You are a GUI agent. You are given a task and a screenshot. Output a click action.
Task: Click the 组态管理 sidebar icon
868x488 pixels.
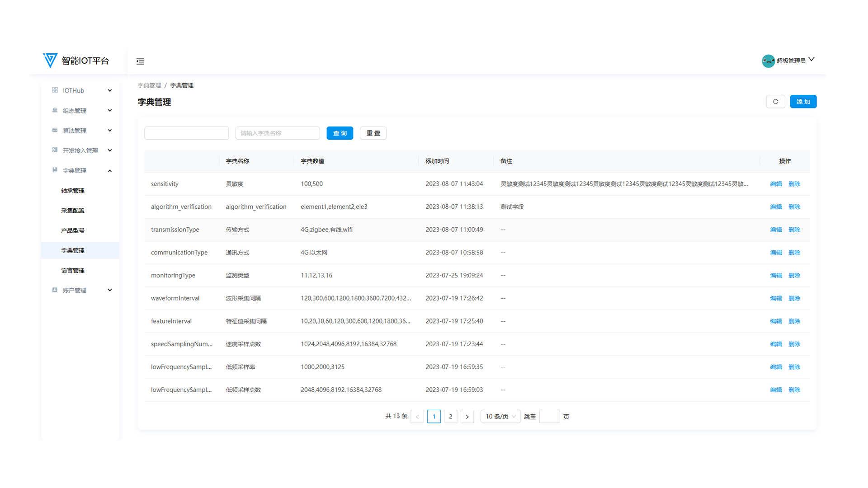pyautogui.click(x=55, y=110)
